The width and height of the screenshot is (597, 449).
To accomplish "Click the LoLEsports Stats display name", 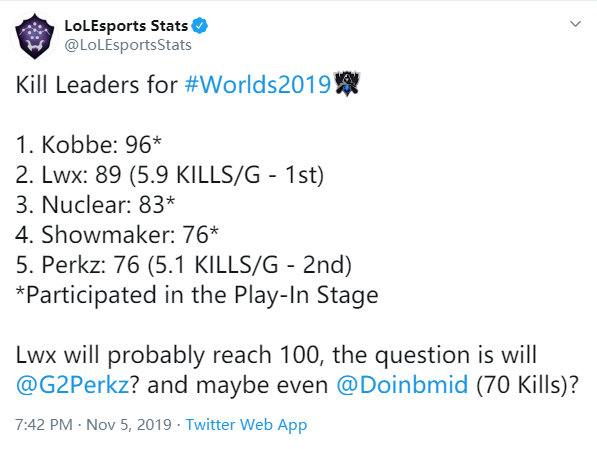I will [x=126, y=26].
